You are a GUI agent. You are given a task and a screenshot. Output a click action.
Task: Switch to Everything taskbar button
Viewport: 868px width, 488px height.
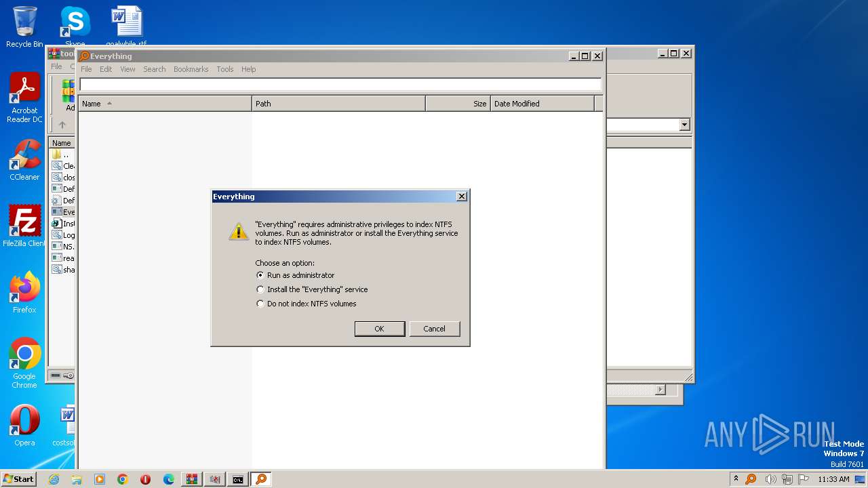261,479
